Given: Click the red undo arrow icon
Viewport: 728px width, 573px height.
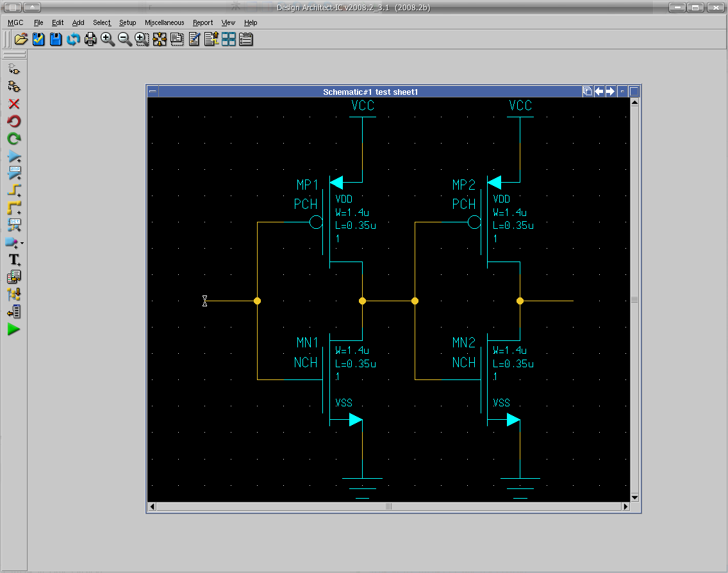Looking at the screenshot, I should click(x=13, y=121).
